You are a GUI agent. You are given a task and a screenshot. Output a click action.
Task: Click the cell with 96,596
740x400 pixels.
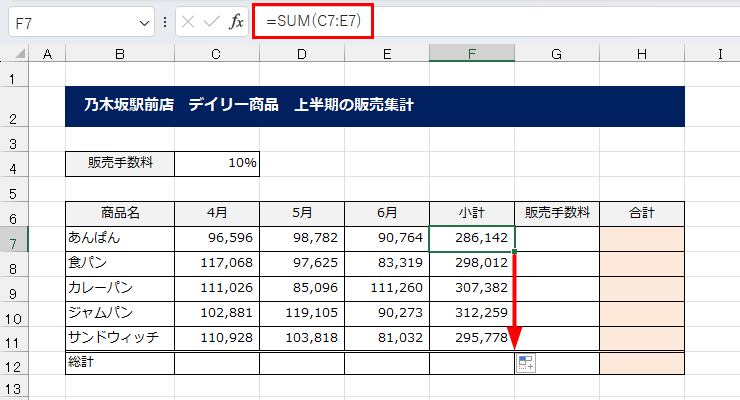coord(217,239)
